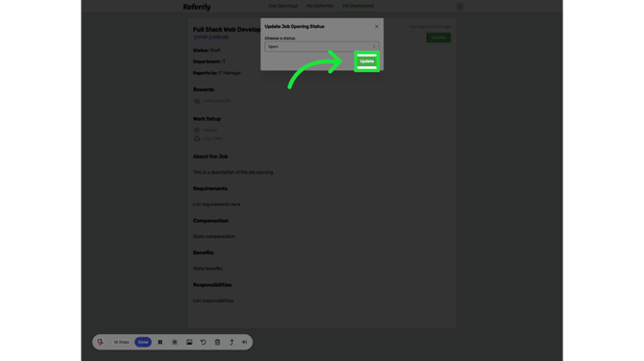Click the Full Stack Web Developer job title
The width and height of the screenshot is (644, 361).
227,30
